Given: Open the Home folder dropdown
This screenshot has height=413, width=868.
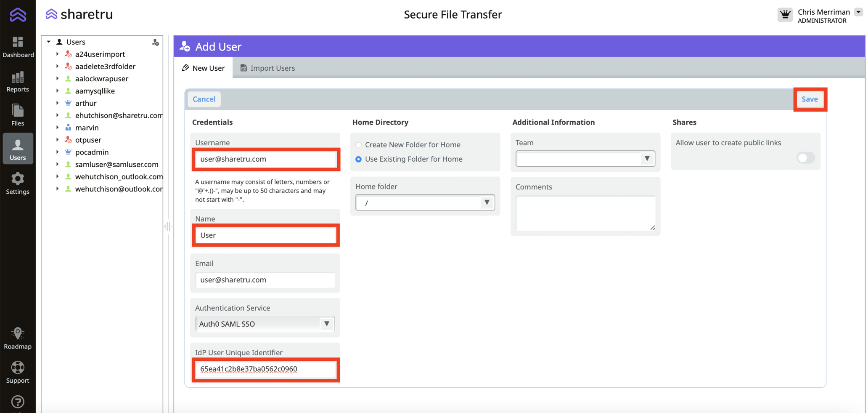Looking at the screenshot, I should pyautogui.click(x=425, y=203).
